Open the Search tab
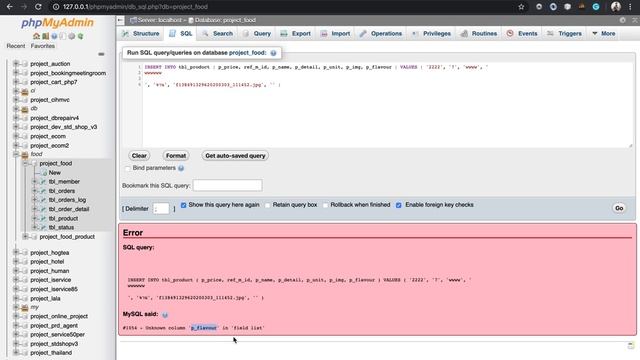 218,33
